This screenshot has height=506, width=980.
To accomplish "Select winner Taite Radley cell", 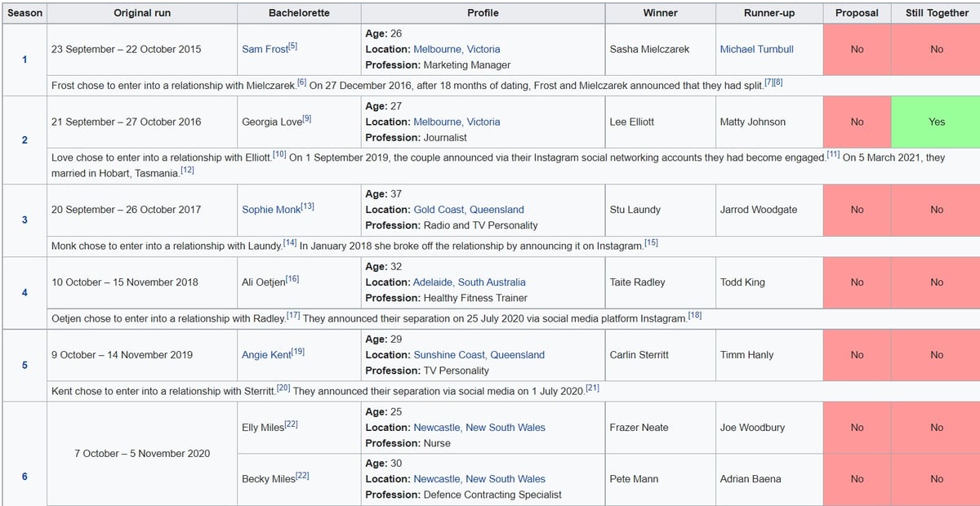I will [660, 282].
